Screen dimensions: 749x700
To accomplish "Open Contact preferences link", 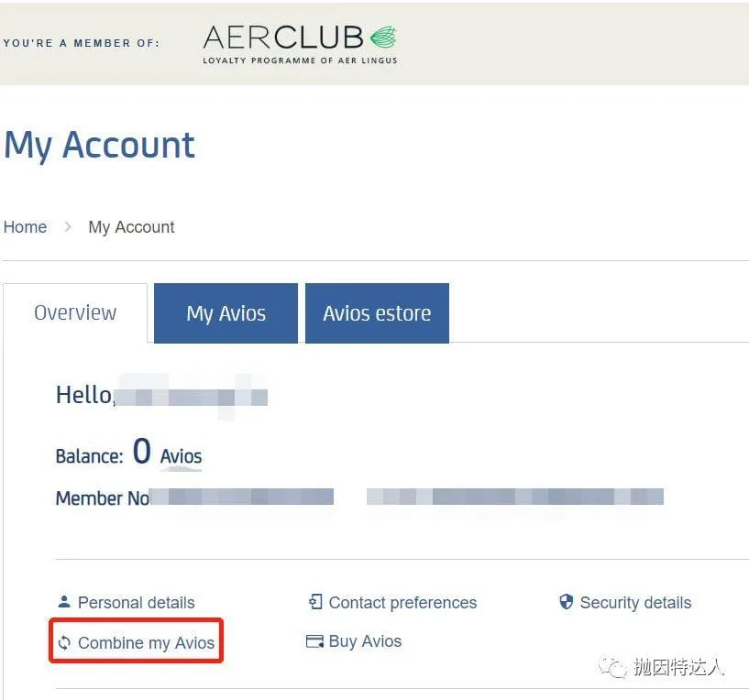I will [402, 603].
